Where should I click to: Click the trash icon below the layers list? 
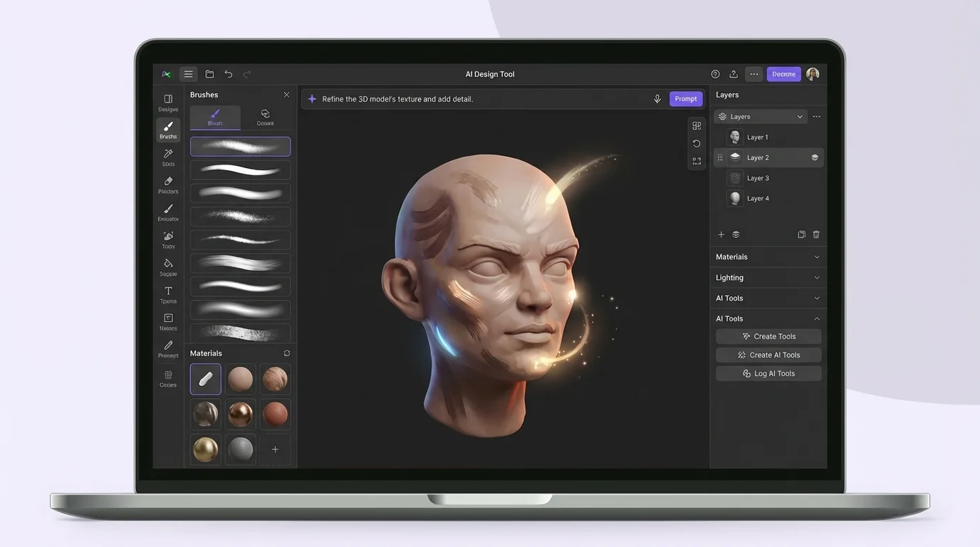point(815,234)
